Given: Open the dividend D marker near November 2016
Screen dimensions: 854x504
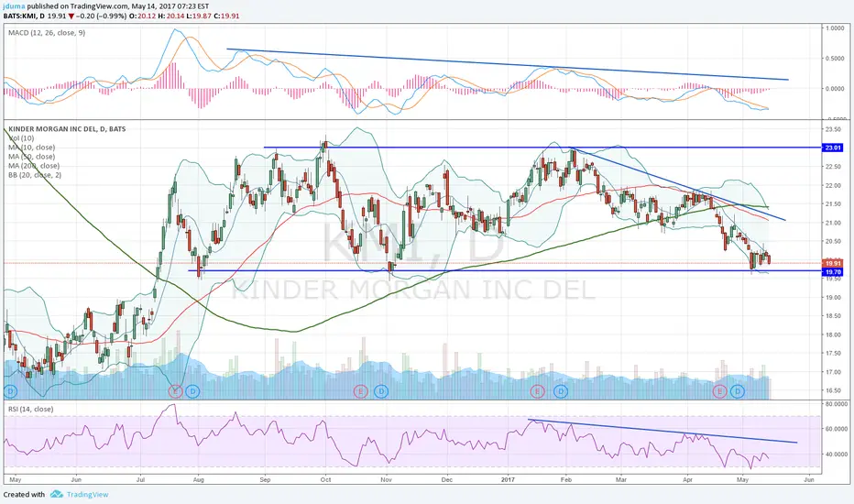Looking at the screenshot, I should (381, 391).
